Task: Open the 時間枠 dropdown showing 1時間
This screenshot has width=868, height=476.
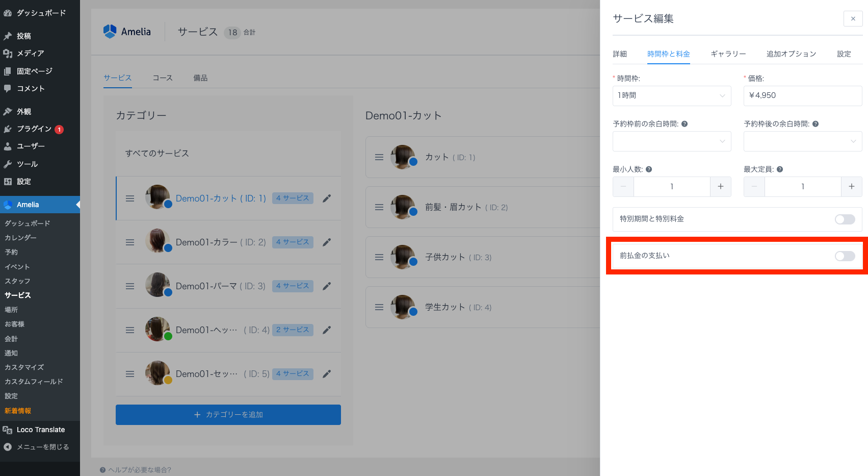Action: (x=671, y=96)
